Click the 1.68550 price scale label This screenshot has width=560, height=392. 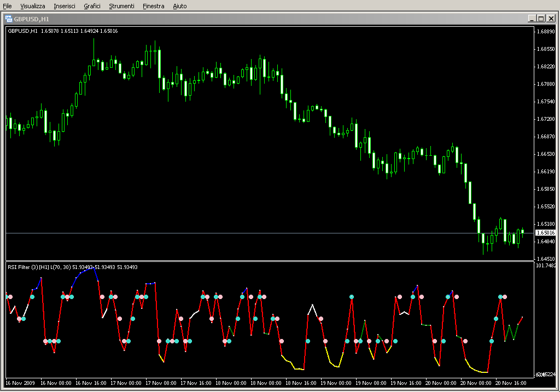click(546, 49)
